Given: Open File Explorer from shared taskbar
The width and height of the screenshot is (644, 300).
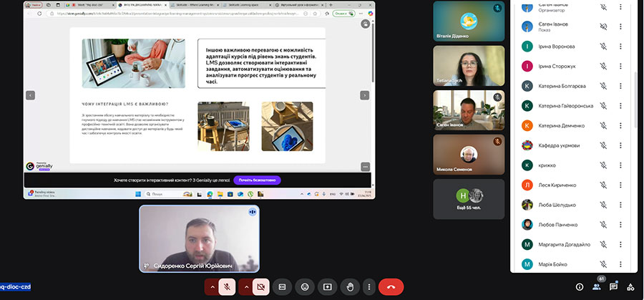Looking at the screenshot, I should [220, 194].
